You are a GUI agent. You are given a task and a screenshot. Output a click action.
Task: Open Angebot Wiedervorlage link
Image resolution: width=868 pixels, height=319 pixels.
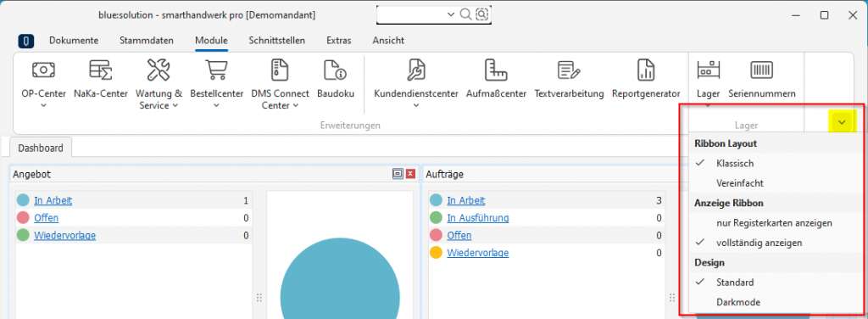coord(64,235)
